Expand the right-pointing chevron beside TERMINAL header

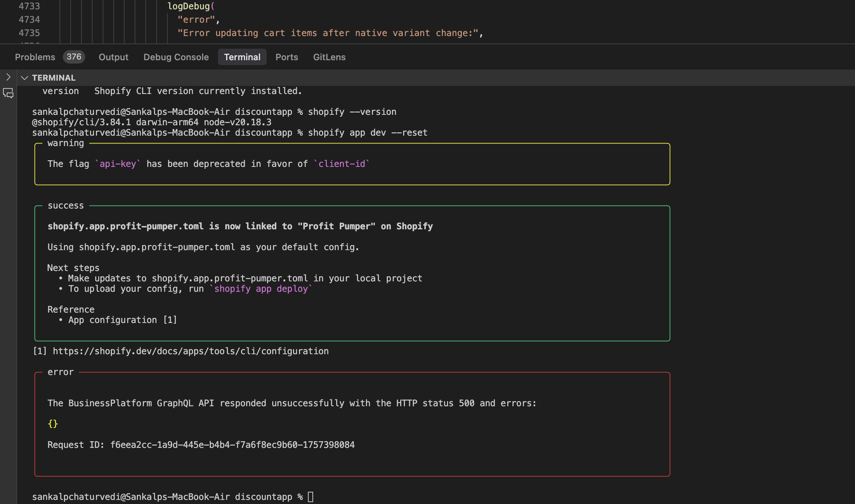(x=8, y=77)
